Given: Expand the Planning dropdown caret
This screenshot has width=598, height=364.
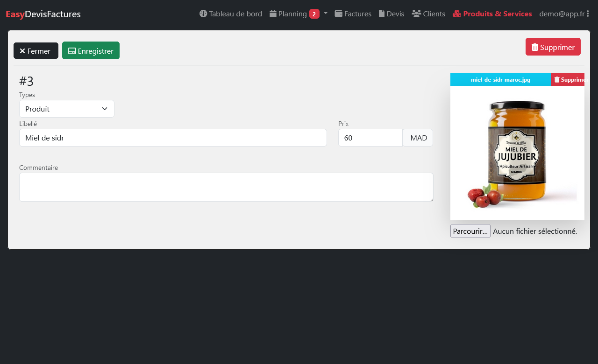Looking at the screenshot, I should (326, 13).
